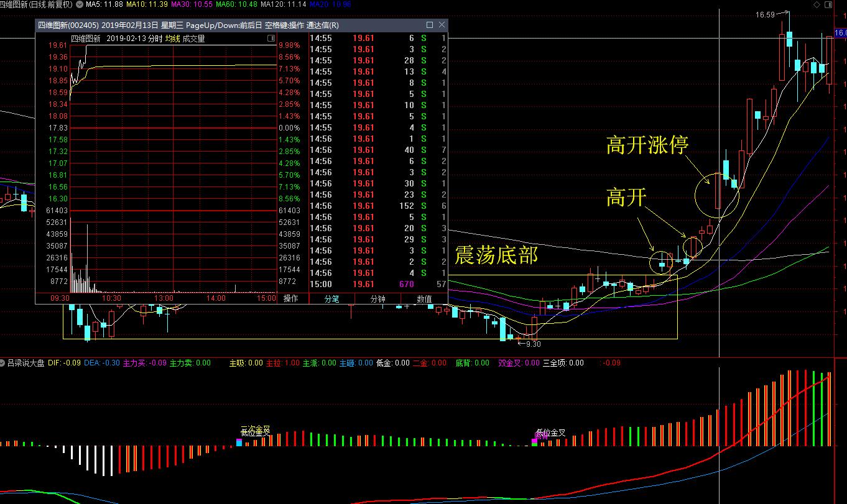Viewport: 847px width, 504px height.
Task: Click the 均线 label in the intraday header
Action: point(172,39)
